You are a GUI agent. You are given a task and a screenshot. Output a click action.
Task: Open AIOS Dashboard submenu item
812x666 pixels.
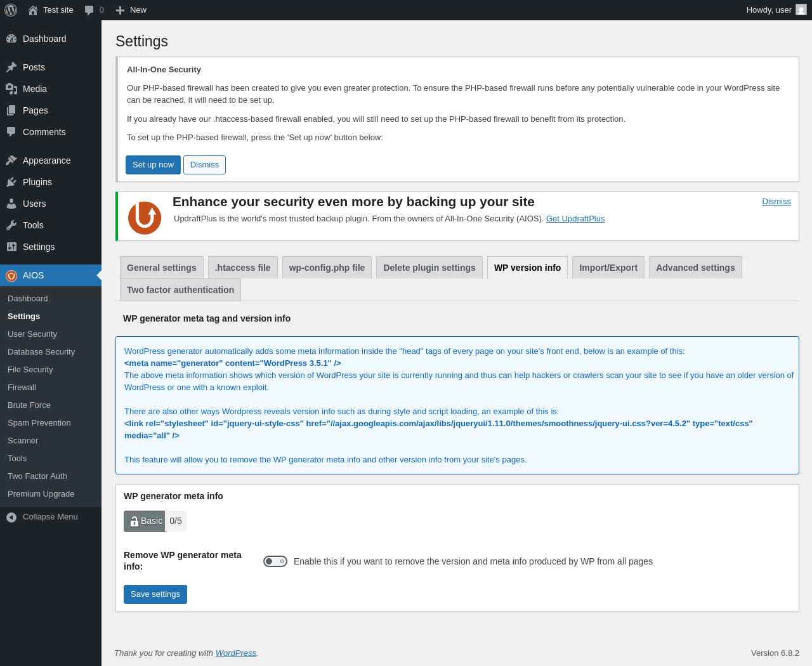[28, 299]
